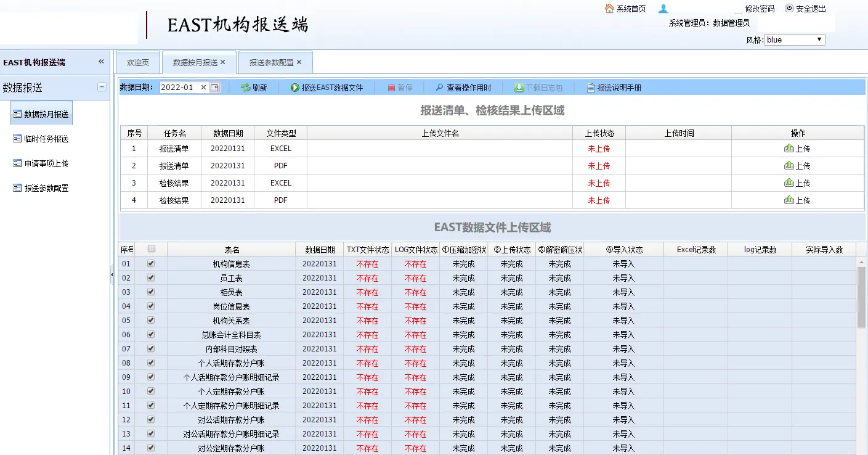Click the upload icon for row 1 报送清单 EXCEL

coord(789,149)
